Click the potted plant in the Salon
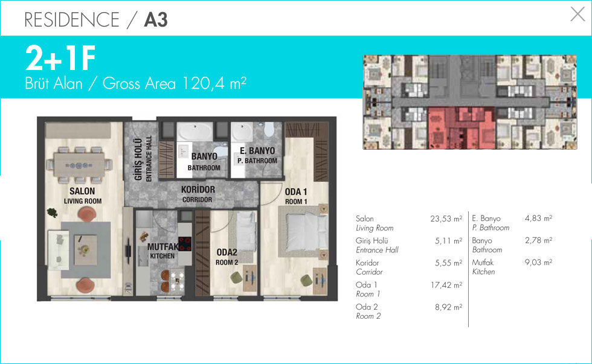Screen dimensions: 592x364 pyautogui.click(x=52, y=212)
